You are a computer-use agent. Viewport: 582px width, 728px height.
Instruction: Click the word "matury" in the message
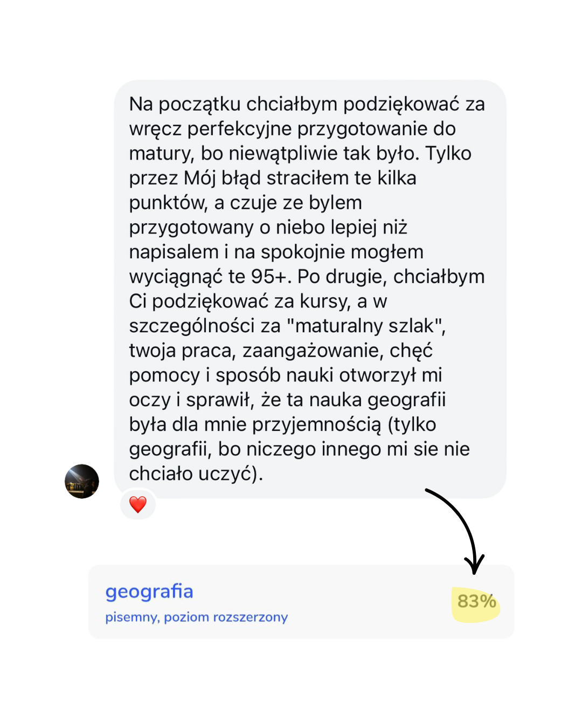pos(161,154)
